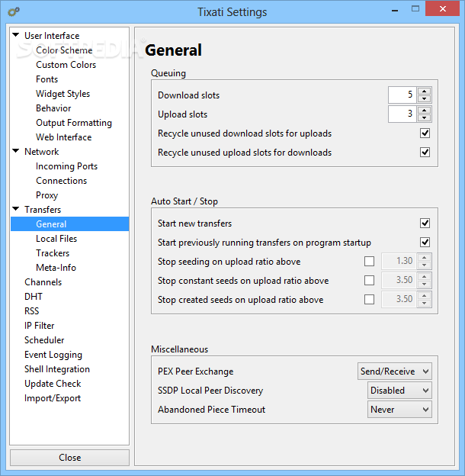Collapse the Network tree section
The width and height of the screenshot is (465, 476).
16,151
